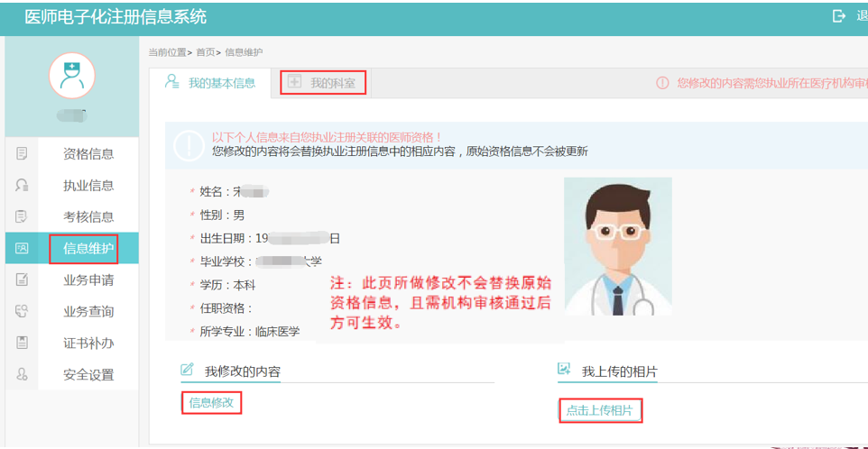
Task: Click the pencil icon beside 我修改的内容
Action: point(188,370)
